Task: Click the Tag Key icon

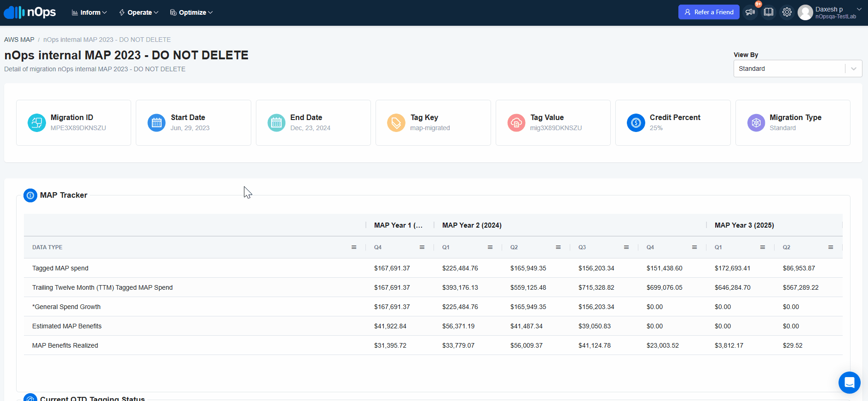Action: [396, 123]
